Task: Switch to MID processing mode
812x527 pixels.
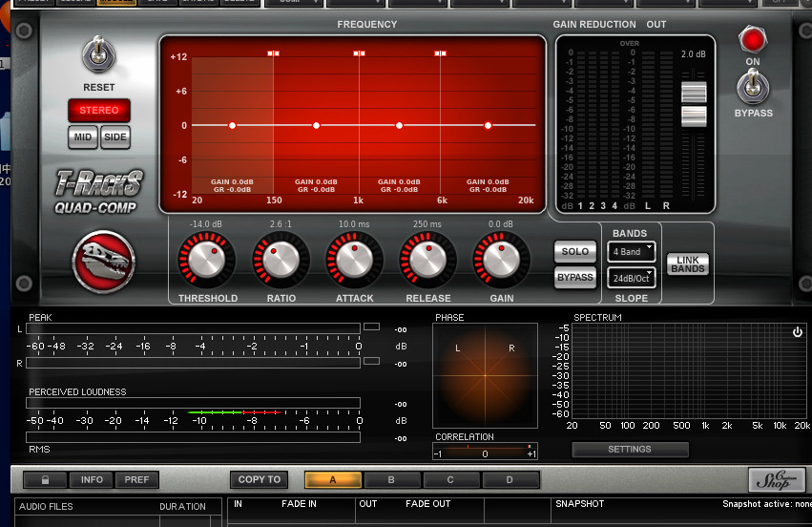Action: [83, 137]
